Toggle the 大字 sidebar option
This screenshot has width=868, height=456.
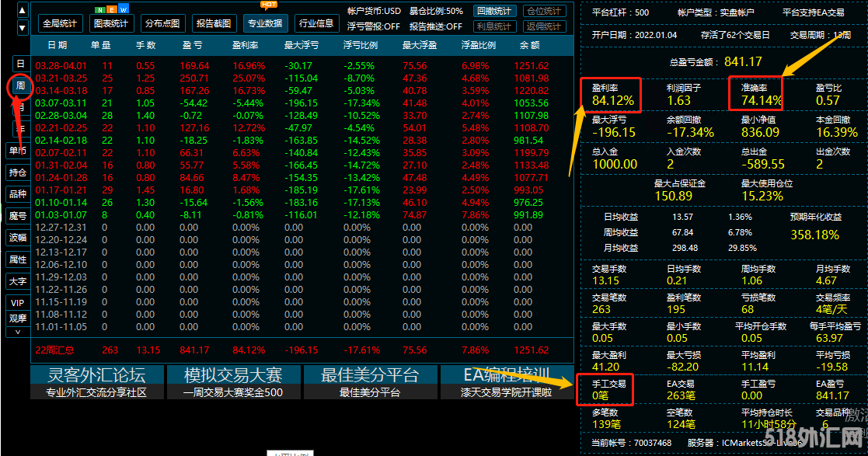(x=18, y=281)
